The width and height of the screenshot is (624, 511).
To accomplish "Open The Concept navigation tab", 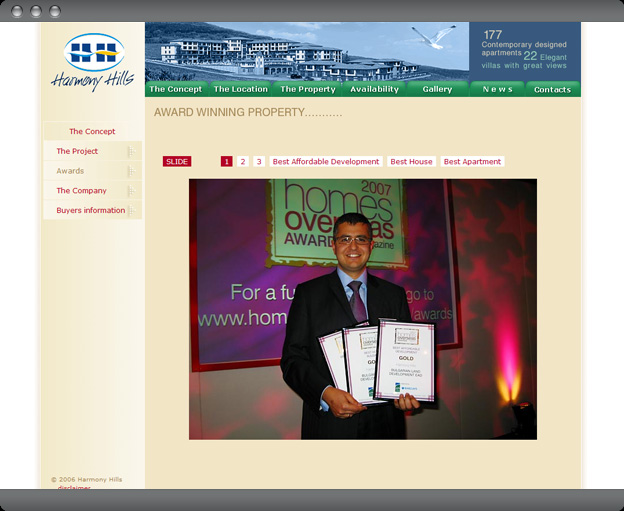I will pyautogui.click(x=176, y=89).
